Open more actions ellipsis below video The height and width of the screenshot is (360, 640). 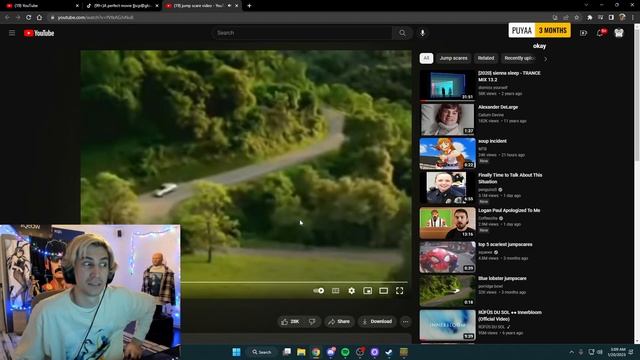pos(405,322)
